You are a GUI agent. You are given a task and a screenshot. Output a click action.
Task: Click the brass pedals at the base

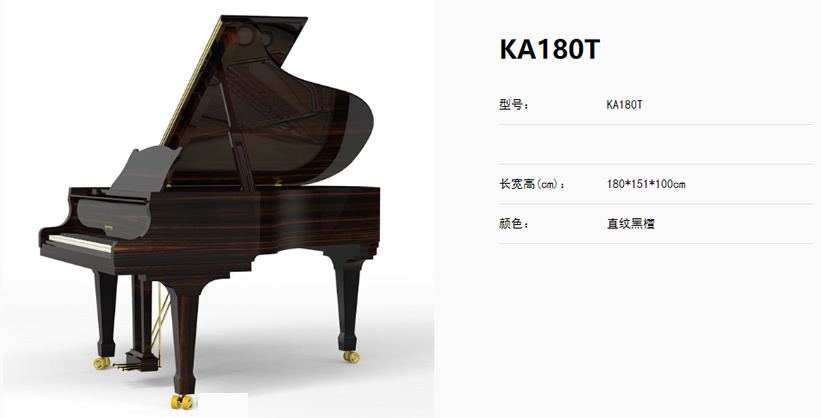[124, 367]
